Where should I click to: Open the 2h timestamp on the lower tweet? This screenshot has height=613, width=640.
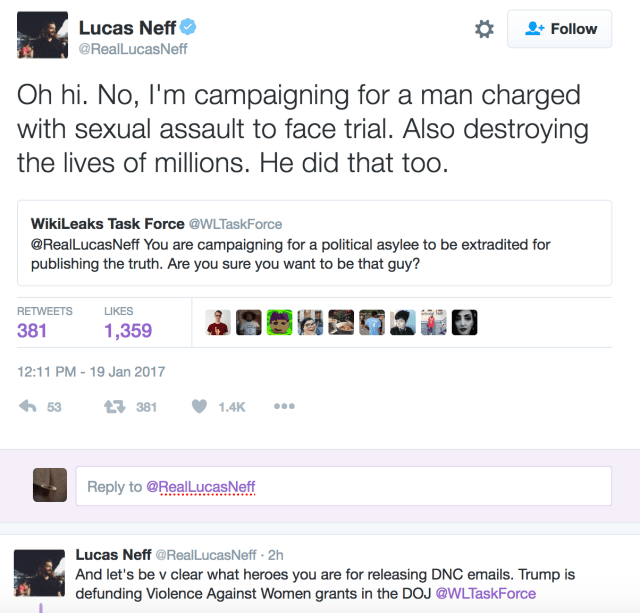[273, 554]
